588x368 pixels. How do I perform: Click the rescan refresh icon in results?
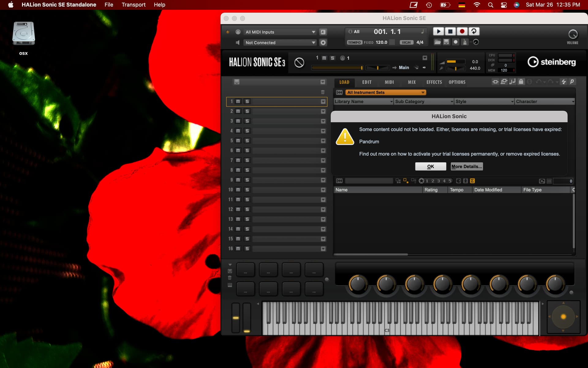[x=542, y=181]
